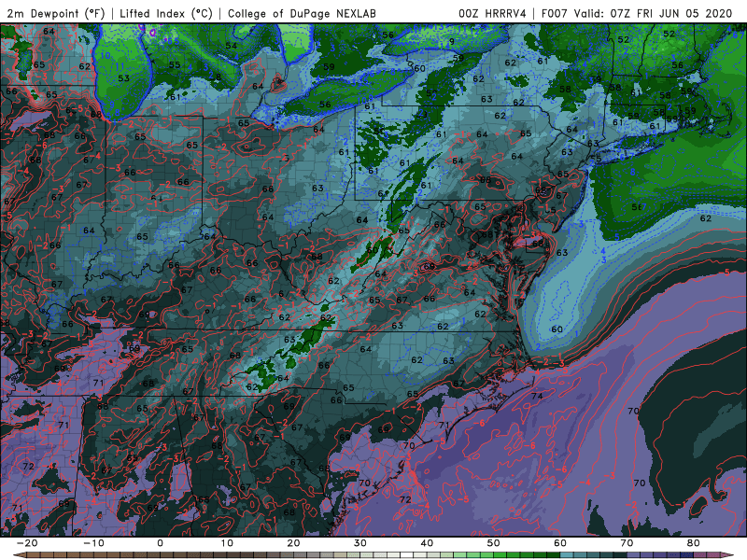
Task: Click the 30 label on the color scale
Action: (x=360, y=543)
